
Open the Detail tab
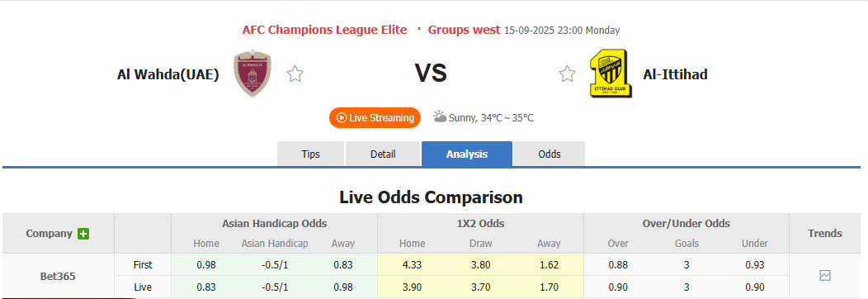click(383, 154)
